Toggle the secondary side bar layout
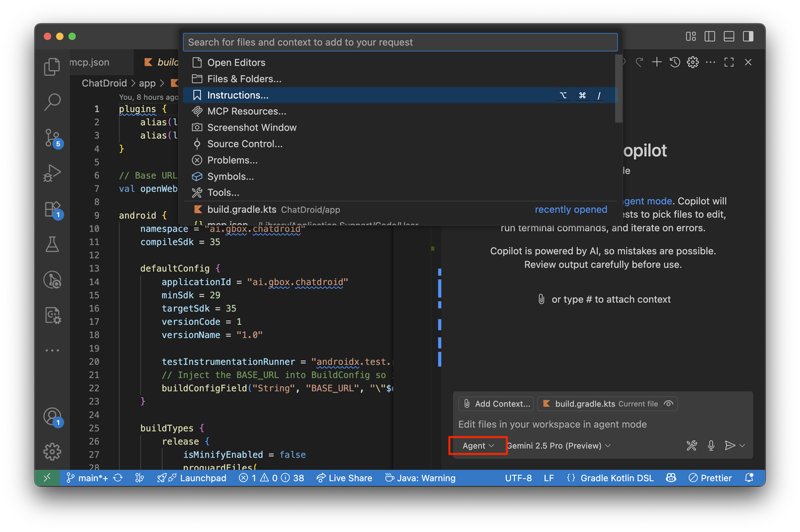Viewport: 800px width, 532px height. pos(748,36)
